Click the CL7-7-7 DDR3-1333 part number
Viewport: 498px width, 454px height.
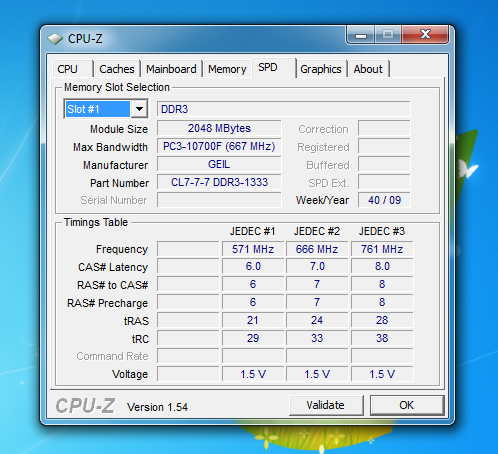click(219, 182)
